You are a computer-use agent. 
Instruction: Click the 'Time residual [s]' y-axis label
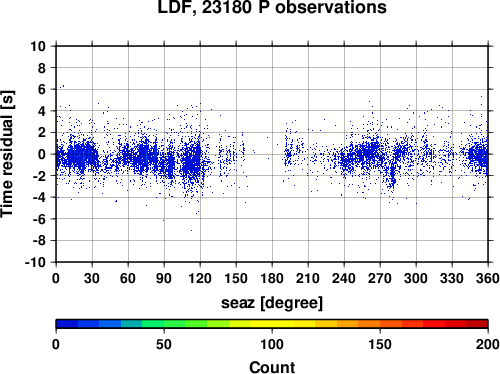click(7, 154)
